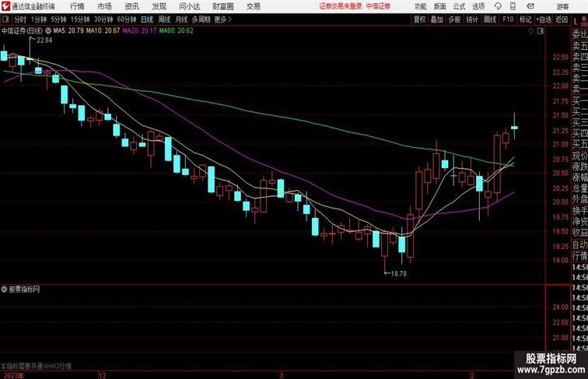Click the 12 month marker on time axis
The height and width of the screenshot is (379, 588).
pos(103,375)
